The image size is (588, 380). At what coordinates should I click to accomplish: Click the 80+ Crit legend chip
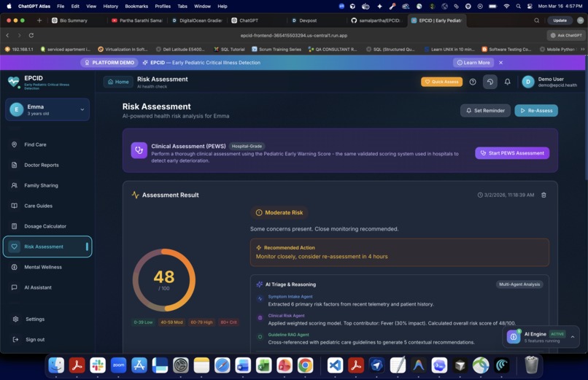[228, 322]
